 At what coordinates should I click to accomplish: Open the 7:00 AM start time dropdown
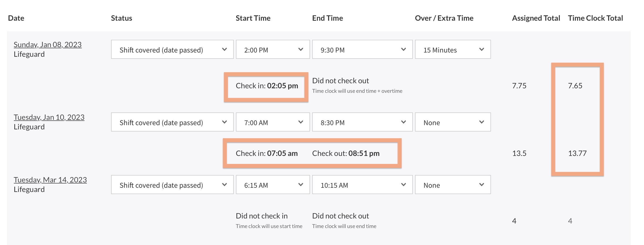pyautogui.click(x=273, y=122)
